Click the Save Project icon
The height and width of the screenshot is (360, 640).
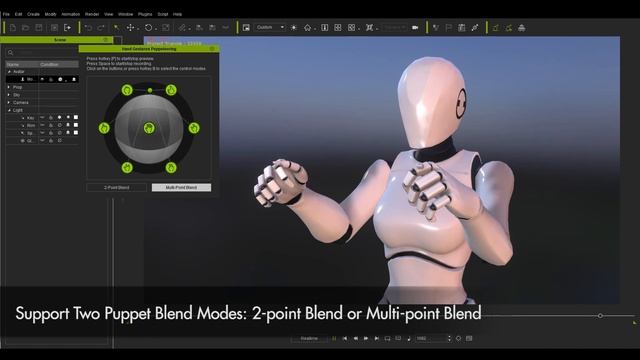[x=39, y=28]
